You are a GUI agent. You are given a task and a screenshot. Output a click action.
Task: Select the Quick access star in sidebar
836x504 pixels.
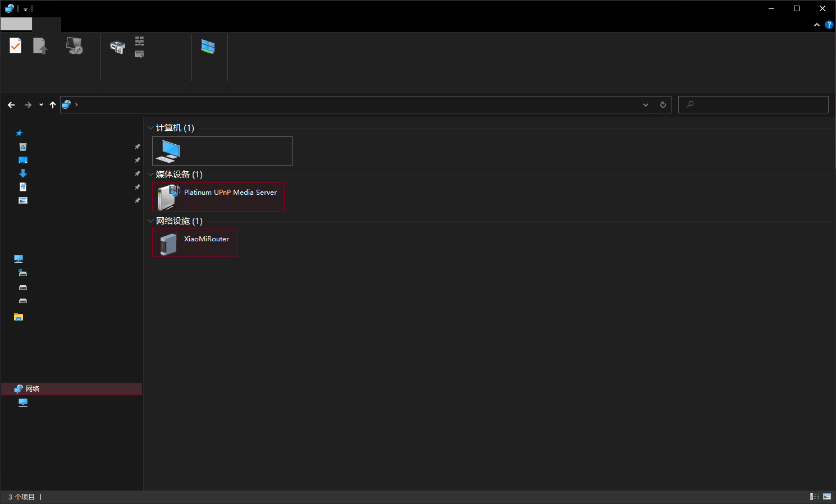(19, 133)
